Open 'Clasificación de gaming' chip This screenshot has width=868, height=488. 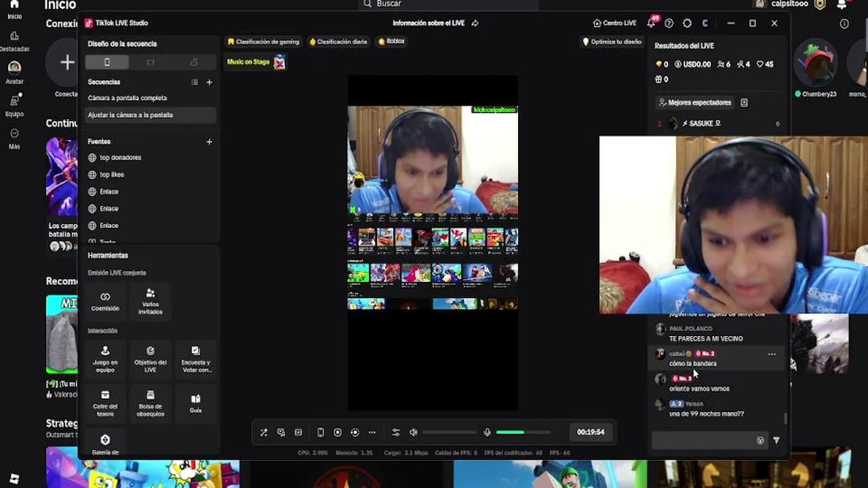(264, 41)
